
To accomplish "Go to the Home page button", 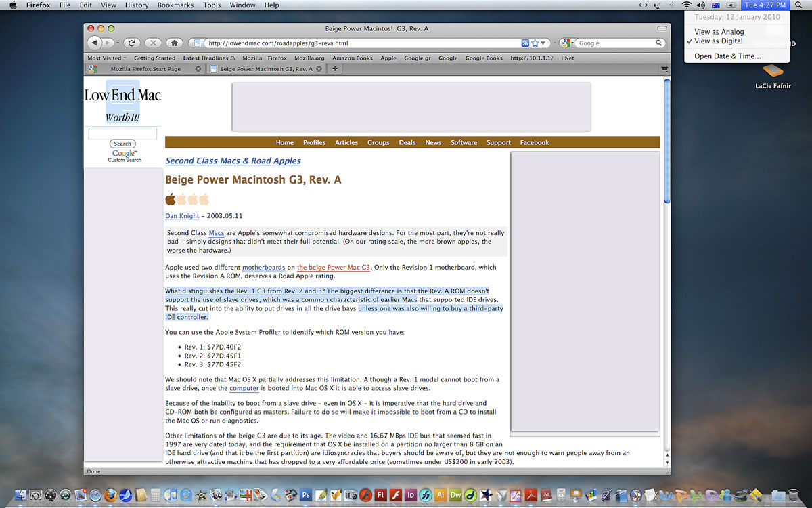I will [x=174, y=43].
